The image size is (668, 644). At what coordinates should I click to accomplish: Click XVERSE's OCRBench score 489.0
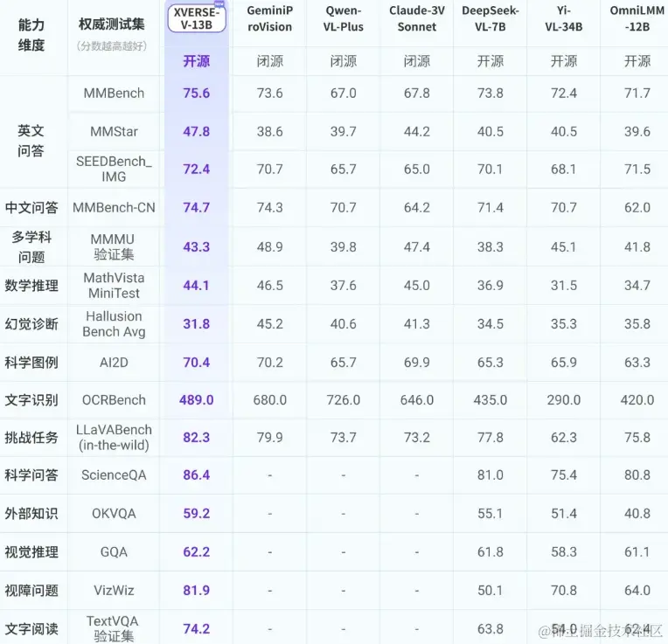(197, 400)
